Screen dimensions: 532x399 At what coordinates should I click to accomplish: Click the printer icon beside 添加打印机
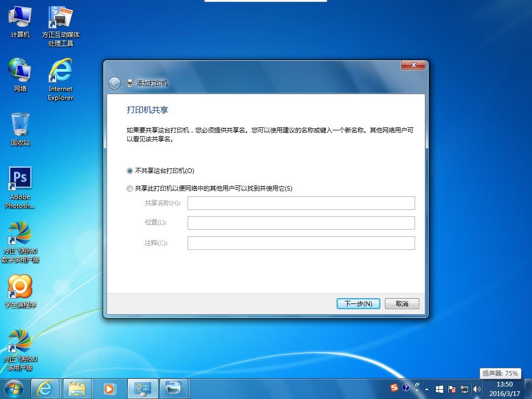129,83
